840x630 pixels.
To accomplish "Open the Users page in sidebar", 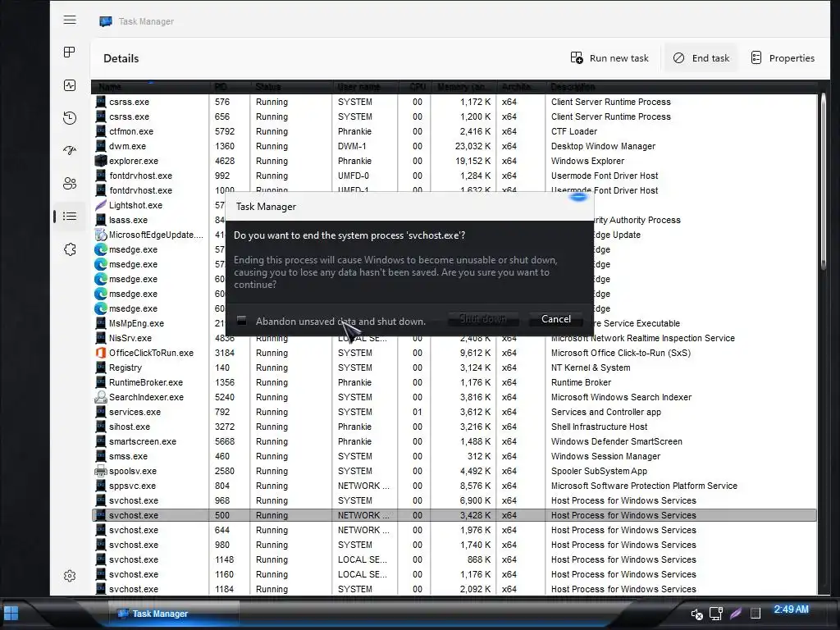I will pyautogui.click(x=70, y=183).
